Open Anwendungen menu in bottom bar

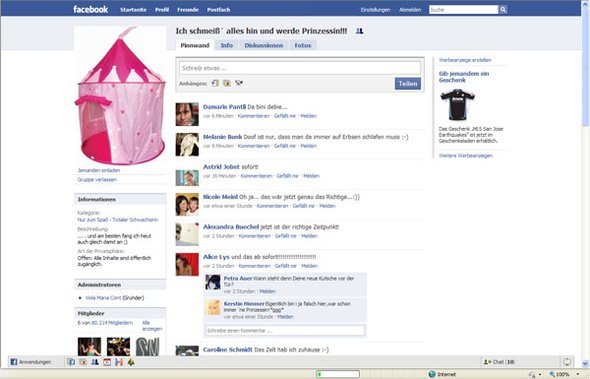31,362
